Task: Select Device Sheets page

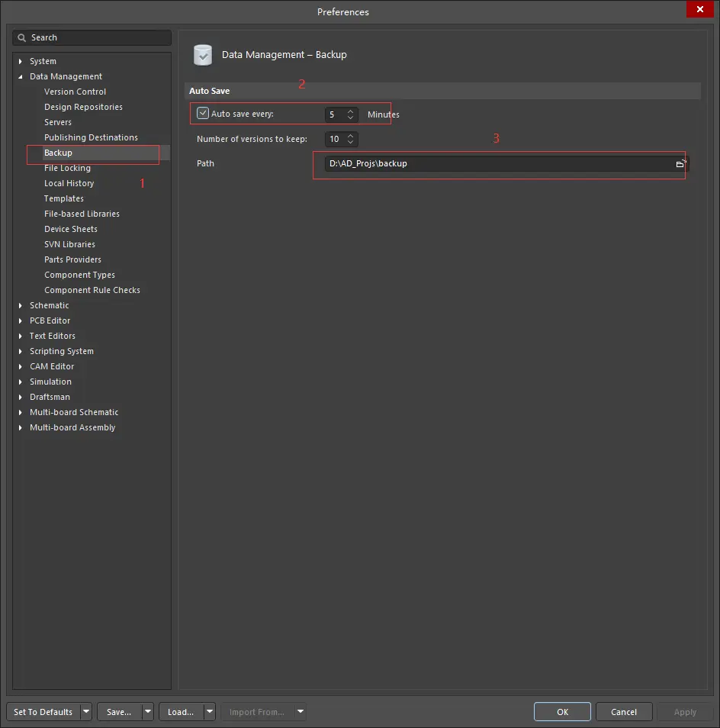Action: [71, 230]
